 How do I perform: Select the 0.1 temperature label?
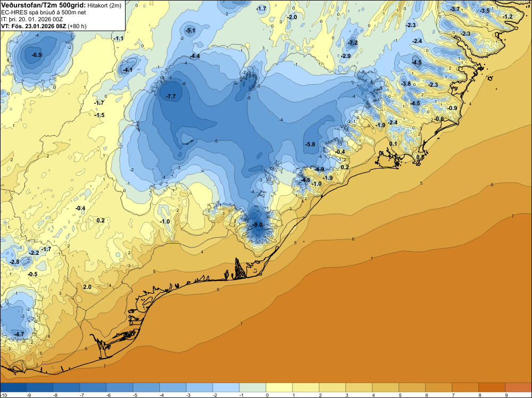(393, 144)
